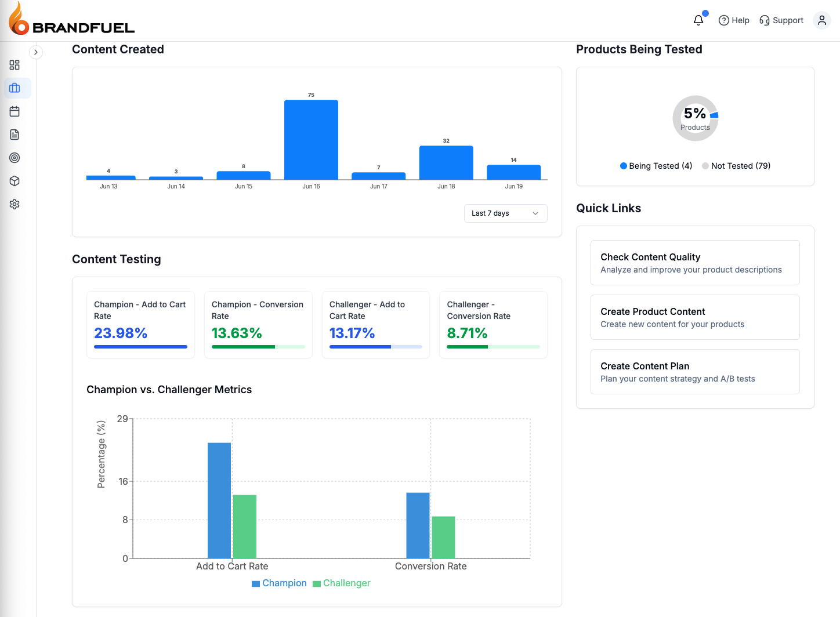
Task: Toggle the Challenger series in chart legend
Action: coord(342,583)
